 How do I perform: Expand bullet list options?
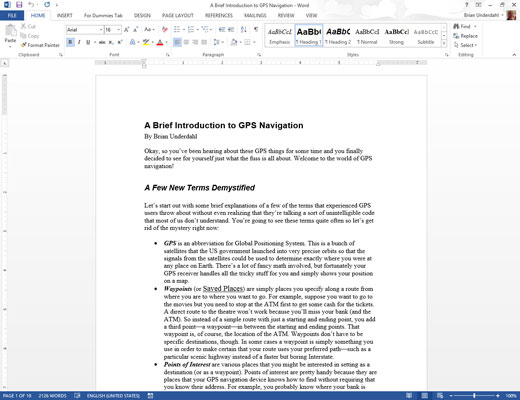[184, 30]
